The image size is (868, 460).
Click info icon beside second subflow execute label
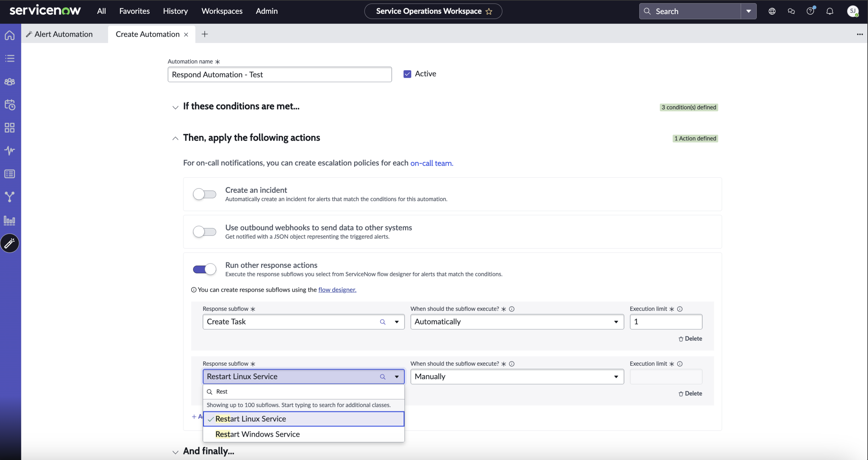[x=511, y=364]
